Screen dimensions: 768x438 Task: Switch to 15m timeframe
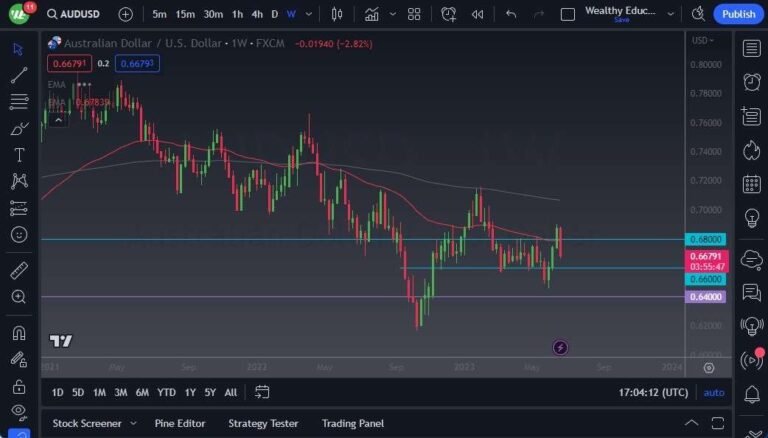pyautogui.click(x=185, y=14)
